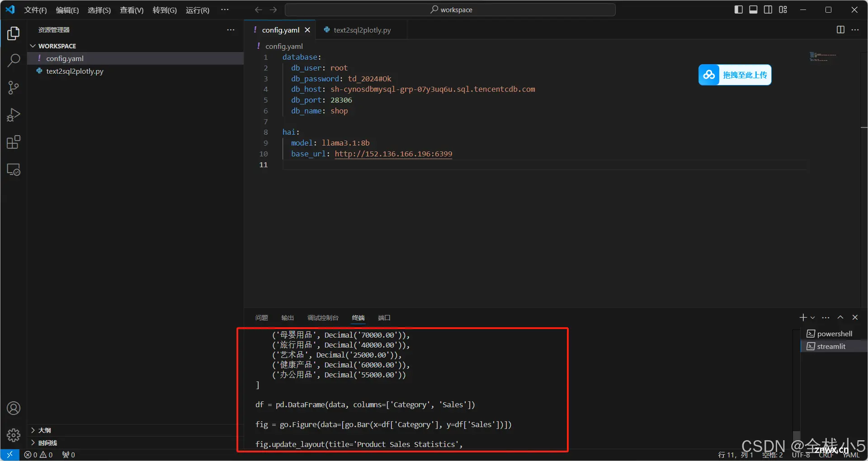Maximize the panel size chevron
The height and width of the screenshot is (461, 868).
840,317
